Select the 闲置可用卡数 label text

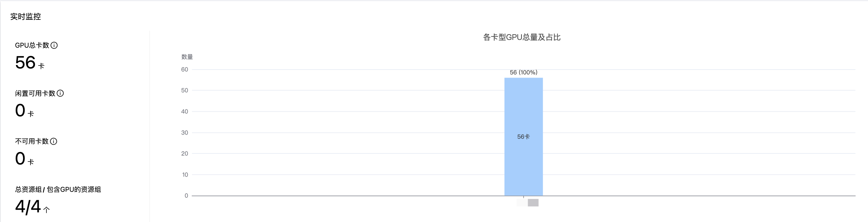tap(35, 93)
